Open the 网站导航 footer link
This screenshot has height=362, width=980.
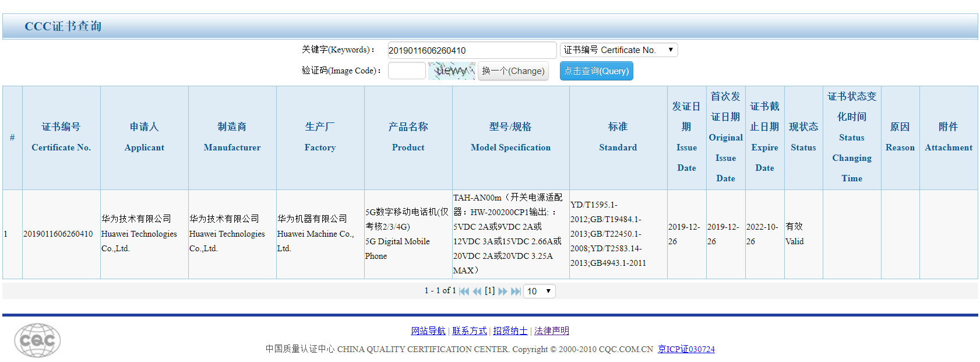point(428,331)
